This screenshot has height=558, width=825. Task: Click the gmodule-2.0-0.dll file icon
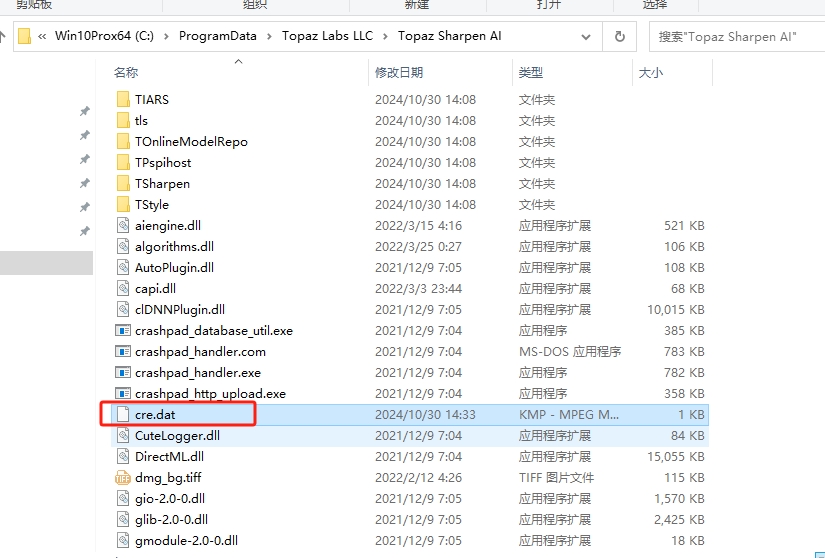click(123, 541)
